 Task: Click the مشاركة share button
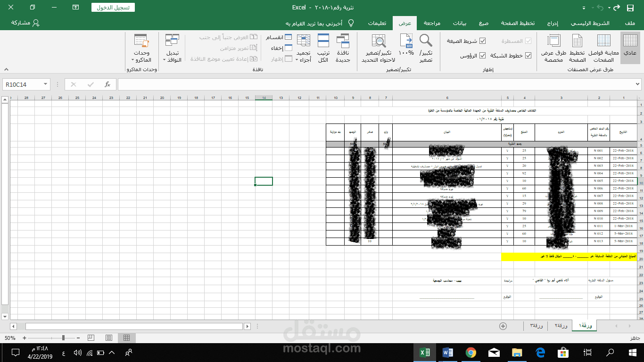click(25, 23)
